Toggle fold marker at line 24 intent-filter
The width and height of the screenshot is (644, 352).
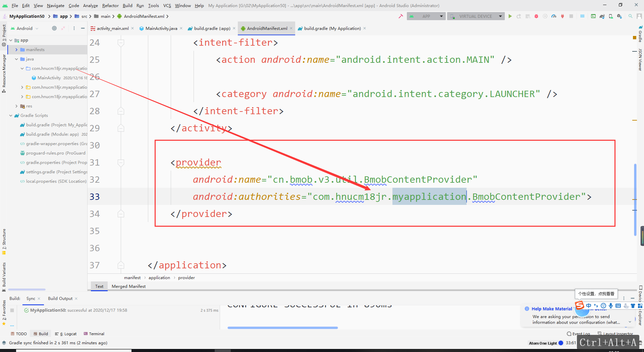coord(121,43)
